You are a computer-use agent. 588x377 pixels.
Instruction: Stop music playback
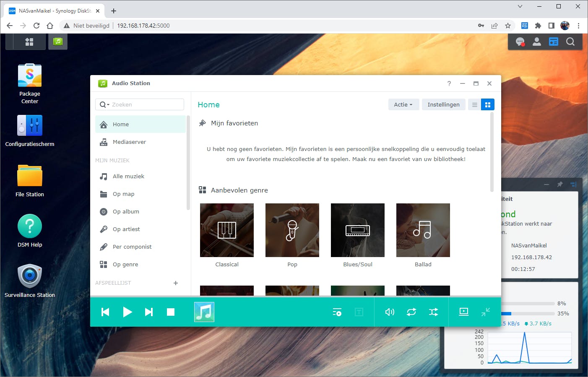[x=171, y=312]
